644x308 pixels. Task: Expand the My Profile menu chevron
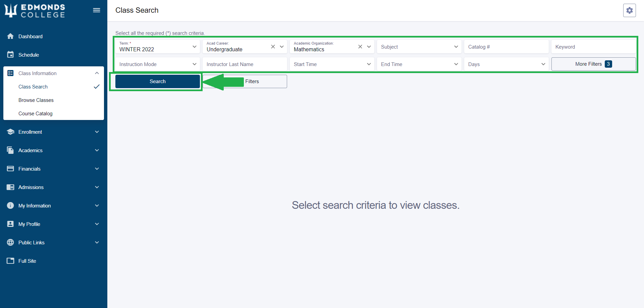[97, 224]
